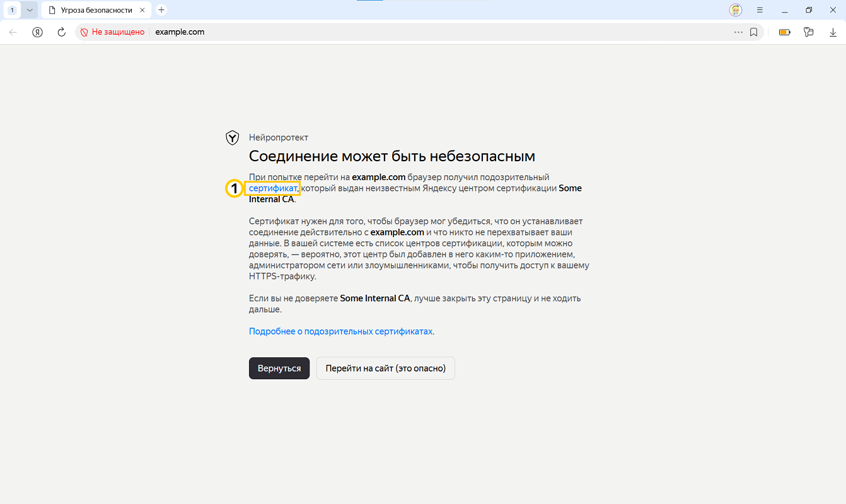The image size is (846, 504).
Task: Open the three-dot address bar menu
Action: (738, 32)
